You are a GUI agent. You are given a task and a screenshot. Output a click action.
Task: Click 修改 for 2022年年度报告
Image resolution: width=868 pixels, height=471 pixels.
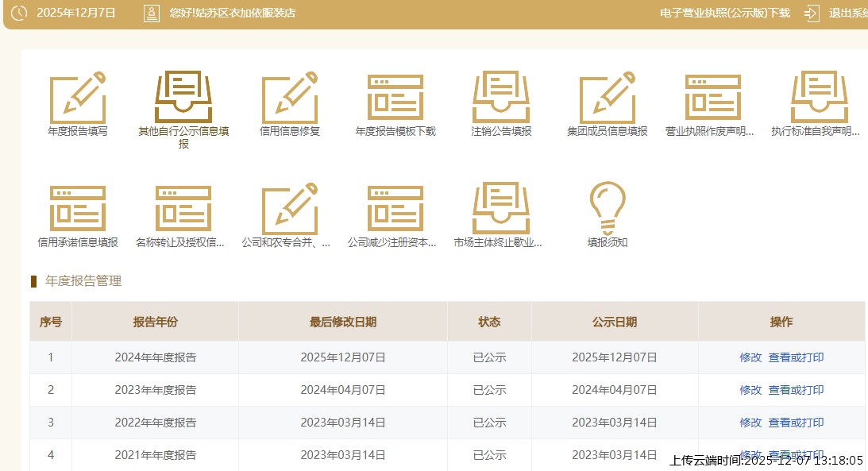tap(750, 423)
